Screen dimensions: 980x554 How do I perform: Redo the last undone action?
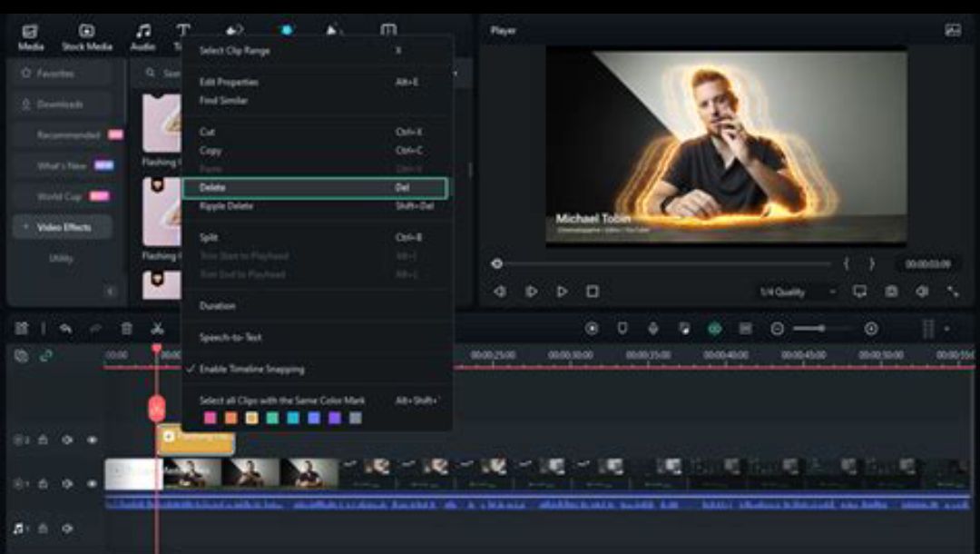[95, 328]
